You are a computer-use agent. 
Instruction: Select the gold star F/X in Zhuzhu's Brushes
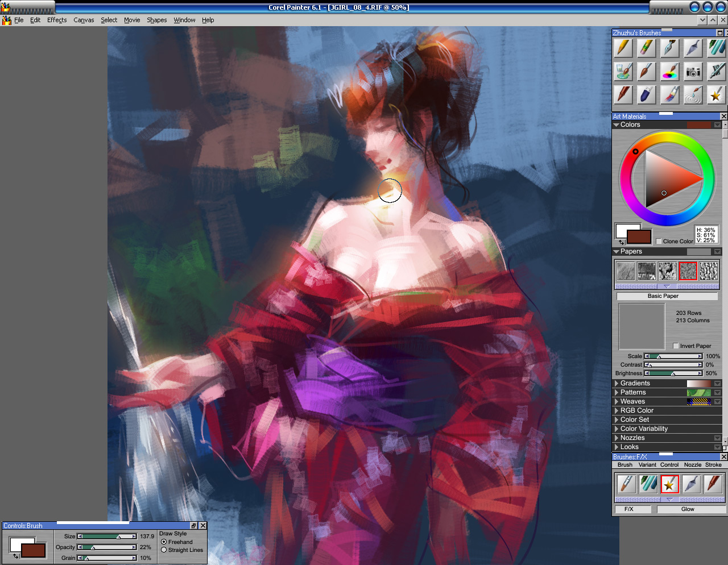[x=716, y=94]
